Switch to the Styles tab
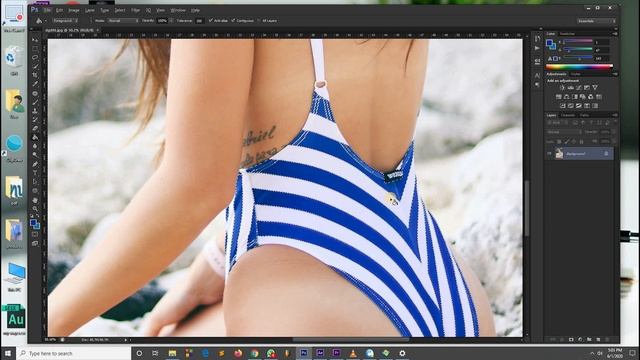Viewport: 640px width, 360px height. pyautogui.click(x=576, y=74)
